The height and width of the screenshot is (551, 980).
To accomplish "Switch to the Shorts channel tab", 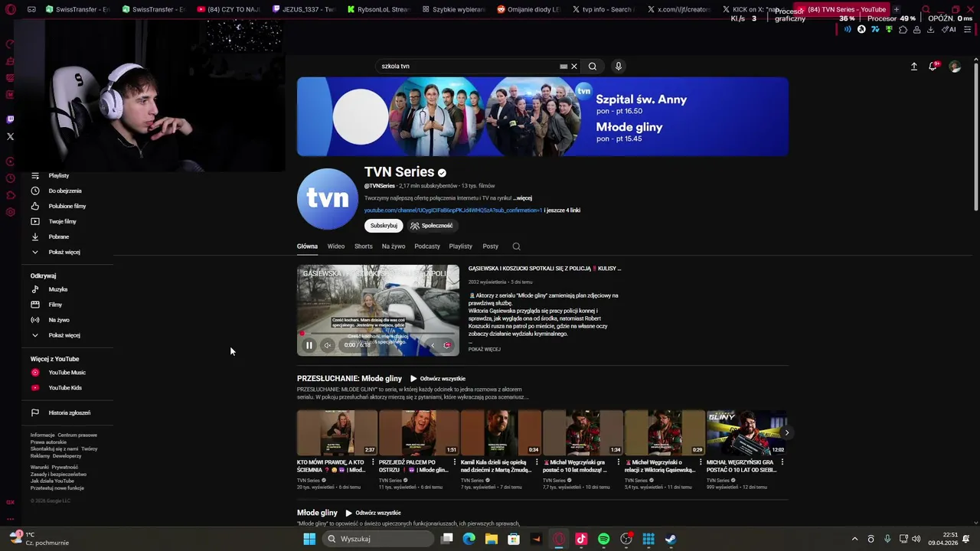I will click(x=364, y=246).
